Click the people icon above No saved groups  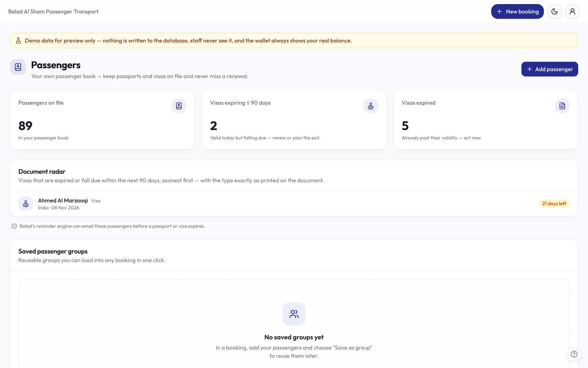(294, 314)
